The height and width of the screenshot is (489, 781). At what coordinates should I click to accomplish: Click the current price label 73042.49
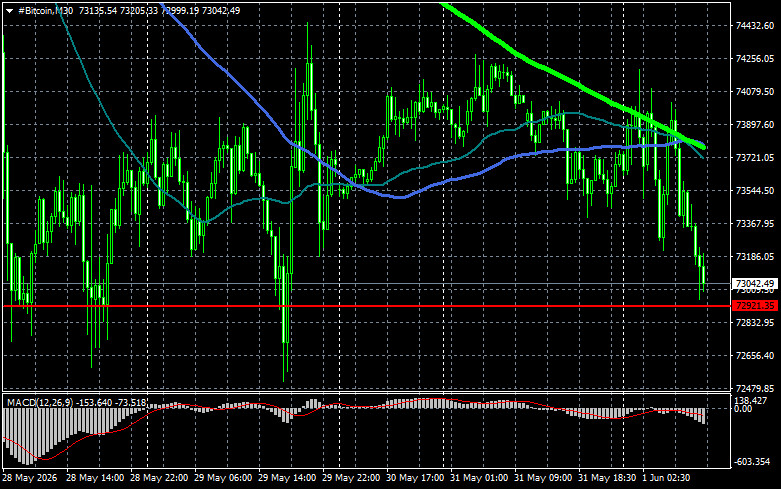pyautogui.click(x=755, y=283)
